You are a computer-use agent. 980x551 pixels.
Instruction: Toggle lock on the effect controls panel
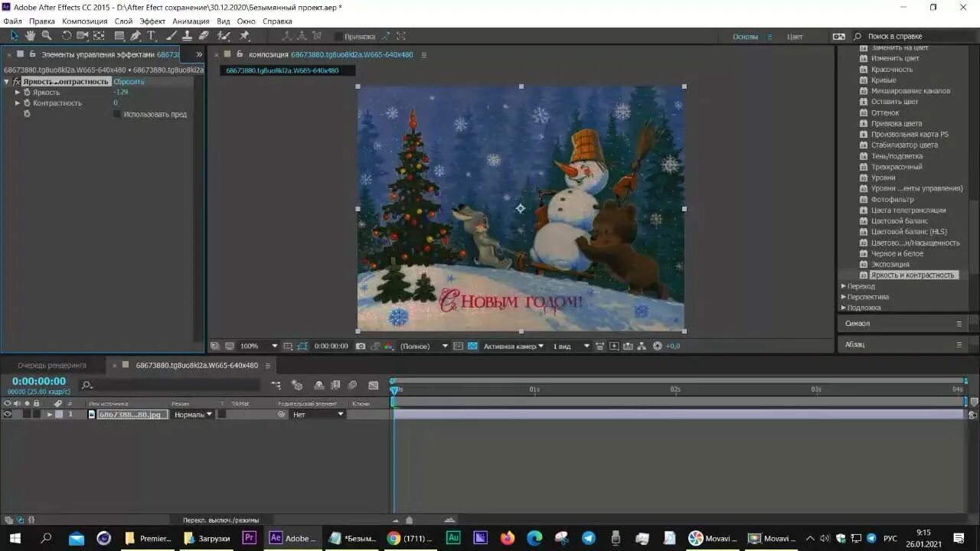click(x=33, y=54)
